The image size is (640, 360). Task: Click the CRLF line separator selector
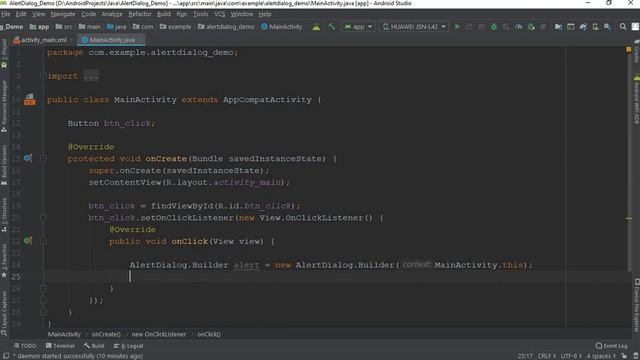click(546, 356)
